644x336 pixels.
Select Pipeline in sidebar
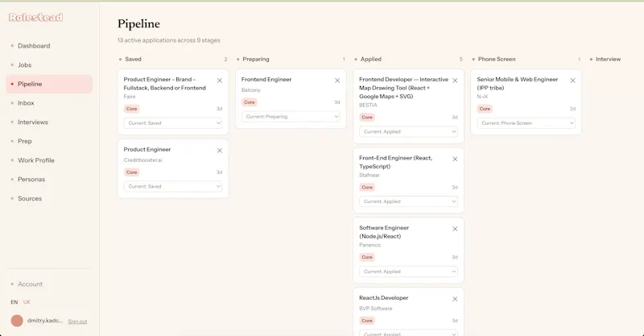tap(49, 84)
